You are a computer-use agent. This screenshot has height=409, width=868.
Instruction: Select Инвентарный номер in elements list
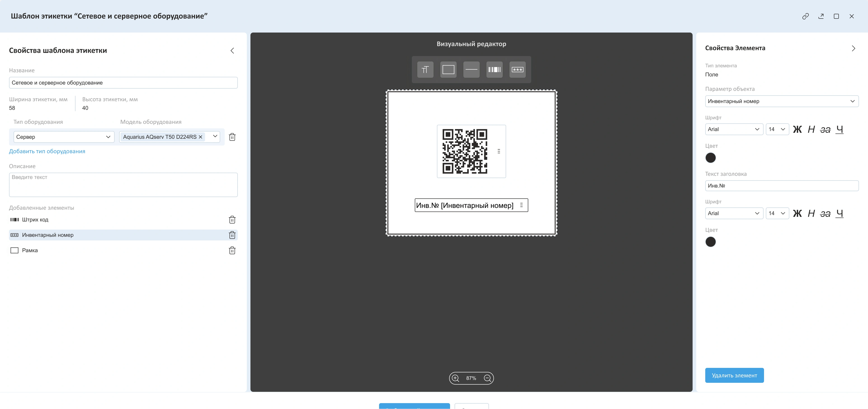click(x=48, y=235)
